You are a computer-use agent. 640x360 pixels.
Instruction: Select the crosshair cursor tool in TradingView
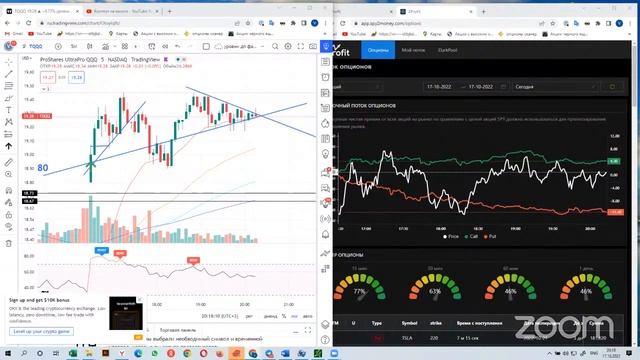click(x=9, y=62)
